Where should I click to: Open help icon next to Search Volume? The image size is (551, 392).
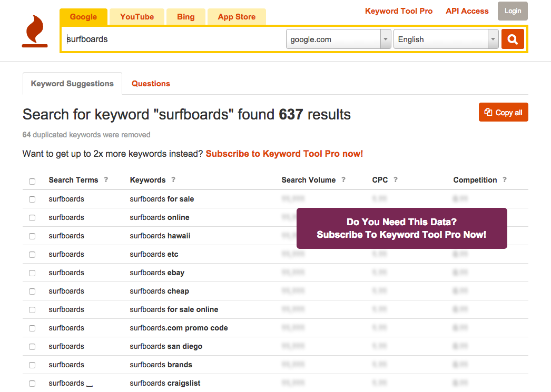pos(343,179)
